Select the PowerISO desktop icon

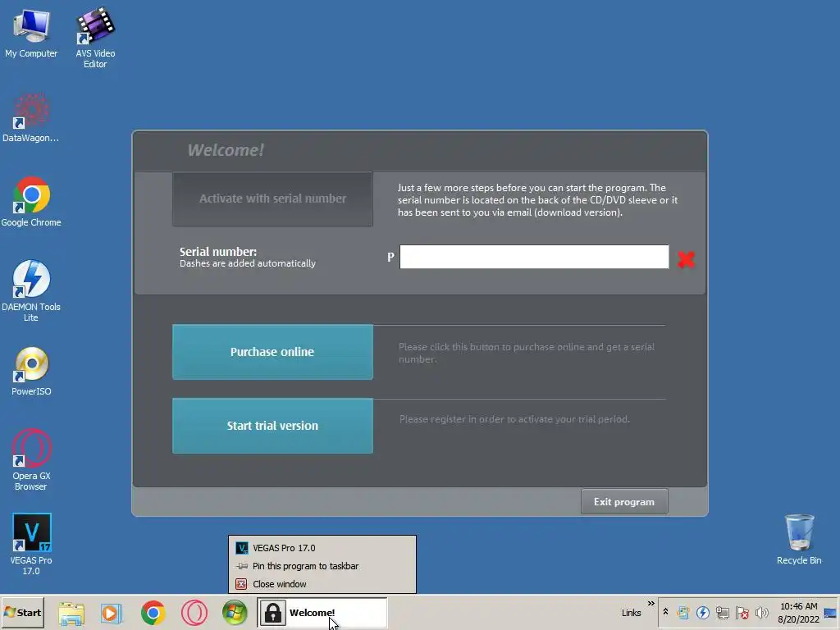point(31,372)
